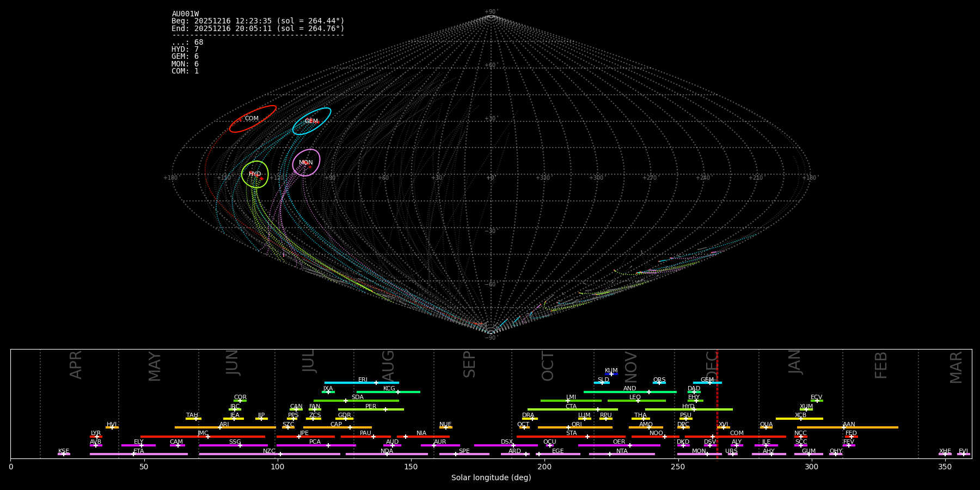Select the green HYD radiant ellipse
980x490 pixels.
point(255,174)
